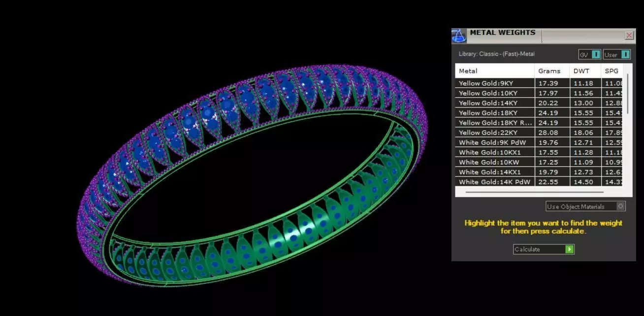Select the Yellow Gold:18KY row
The width and height of the screenshot is (644, 316).
(539, 113)
